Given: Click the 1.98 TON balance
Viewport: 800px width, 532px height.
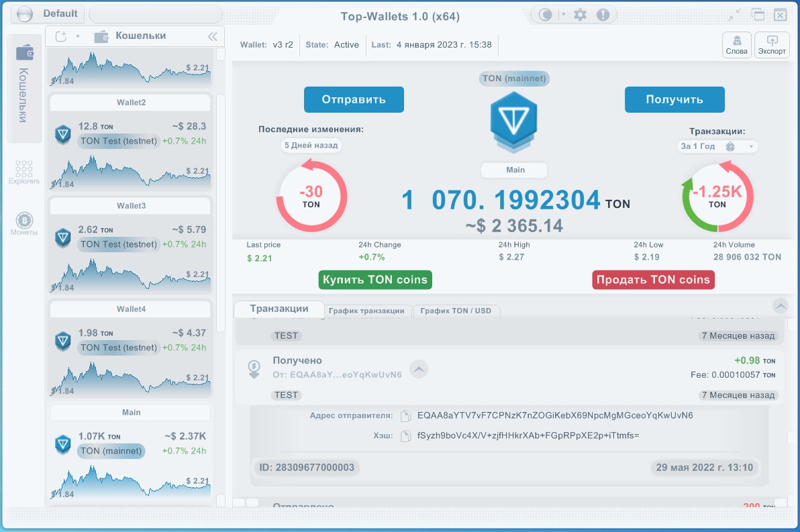Looking at the screenshot, I should [95, 333].
